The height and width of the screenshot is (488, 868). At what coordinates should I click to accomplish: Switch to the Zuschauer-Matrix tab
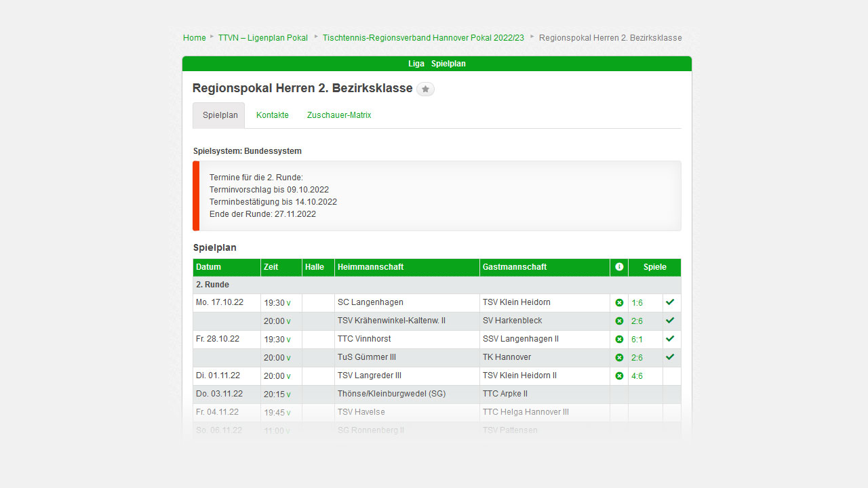(x=339, y=115)
